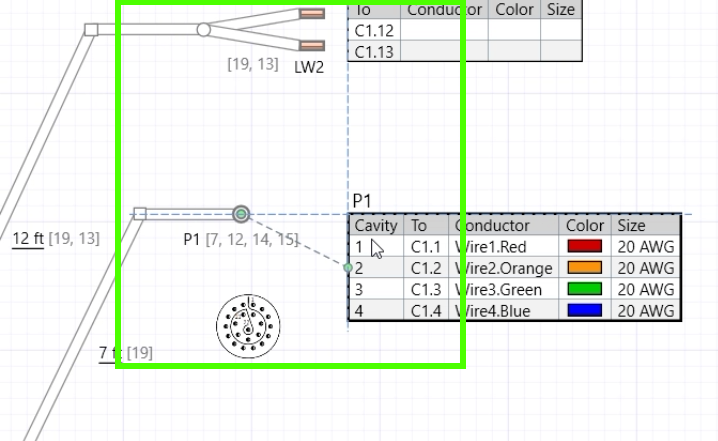Image resolution: width=718 pixels, height=441 pixels.
Task: Click the LW2 splice circle node
Action: click(x=204, y=30)
